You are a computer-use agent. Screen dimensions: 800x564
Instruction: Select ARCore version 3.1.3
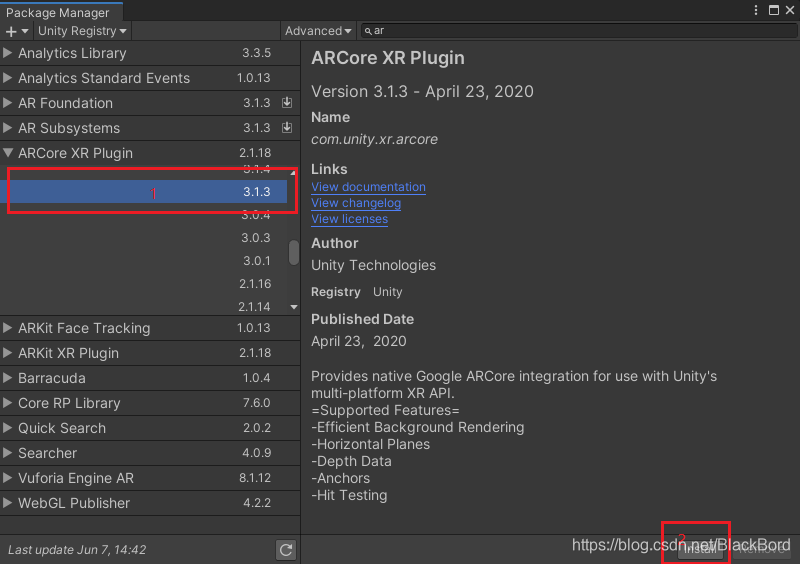[143, 191]
